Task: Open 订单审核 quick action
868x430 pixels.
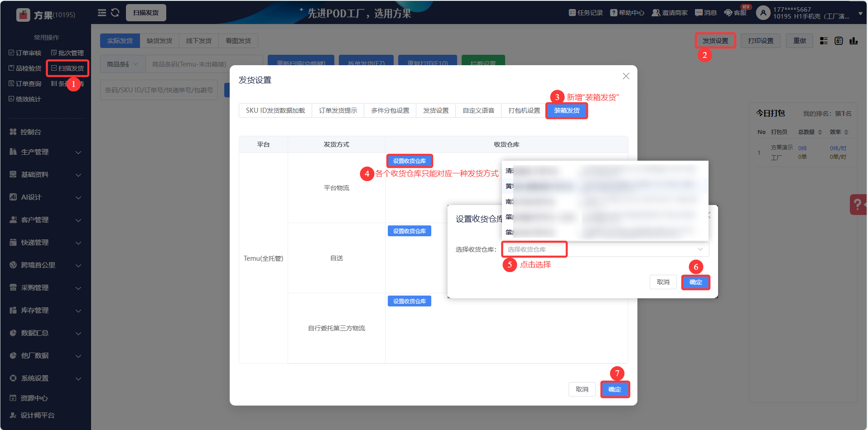Action: (x=25, y=53)
